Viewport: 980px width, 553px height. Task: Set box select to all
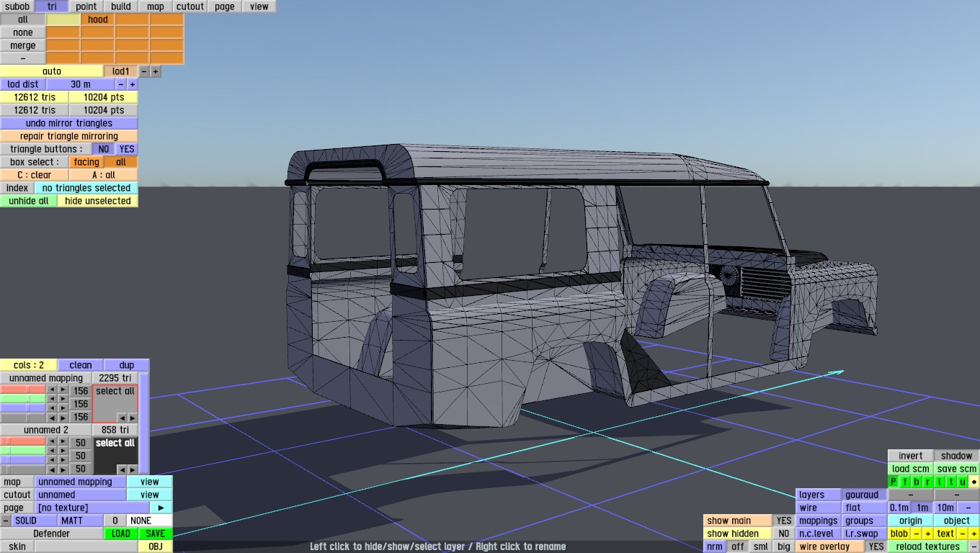coord(121,162)
